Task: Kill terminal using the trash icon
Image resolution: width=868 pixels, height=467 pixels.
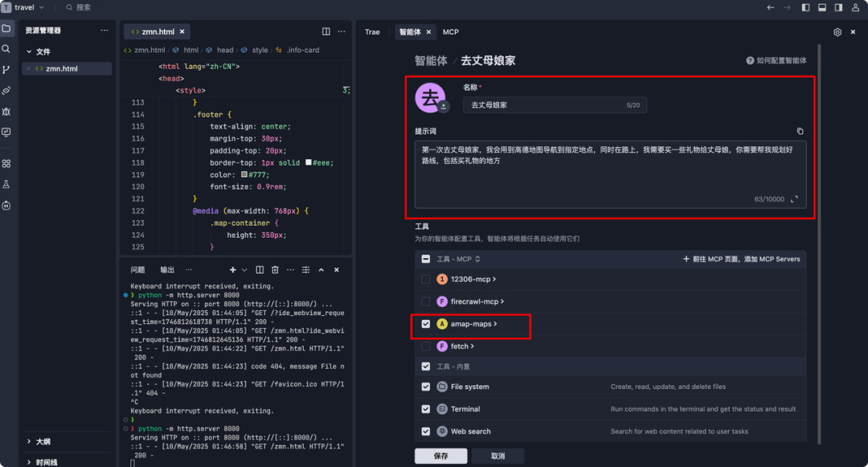Action: click(275, 270)
